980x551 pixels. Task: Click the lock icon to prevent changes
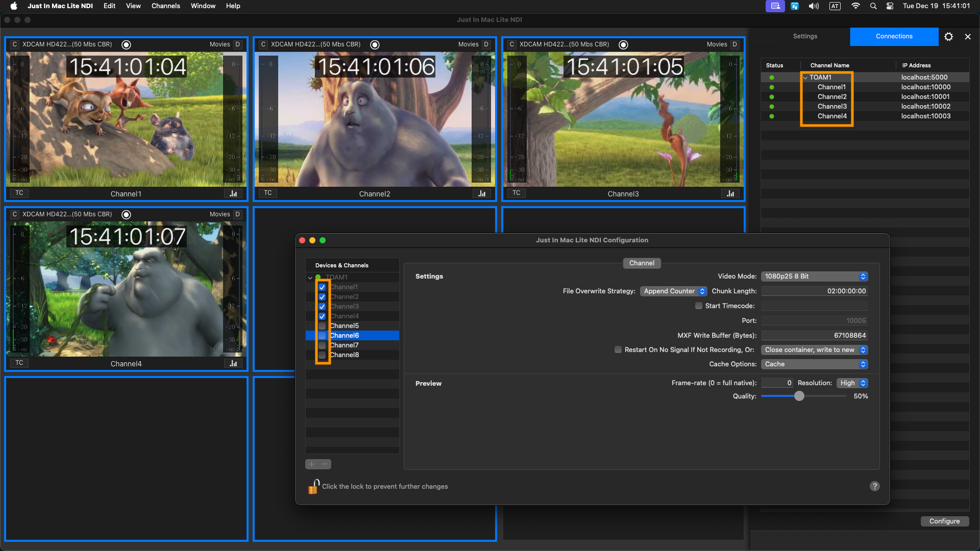pyautogui.click(x=313, y=486)
